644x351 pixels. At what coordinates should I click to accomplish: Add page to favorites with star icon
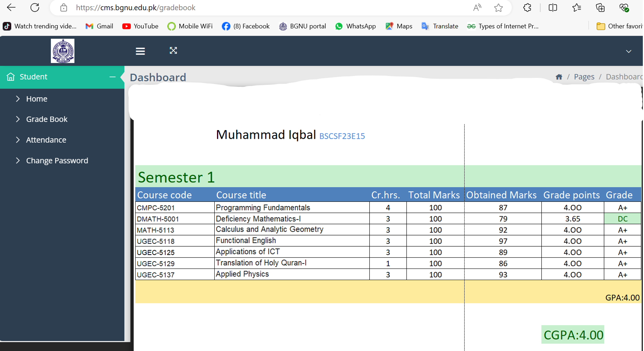click(x=498, y=8)
